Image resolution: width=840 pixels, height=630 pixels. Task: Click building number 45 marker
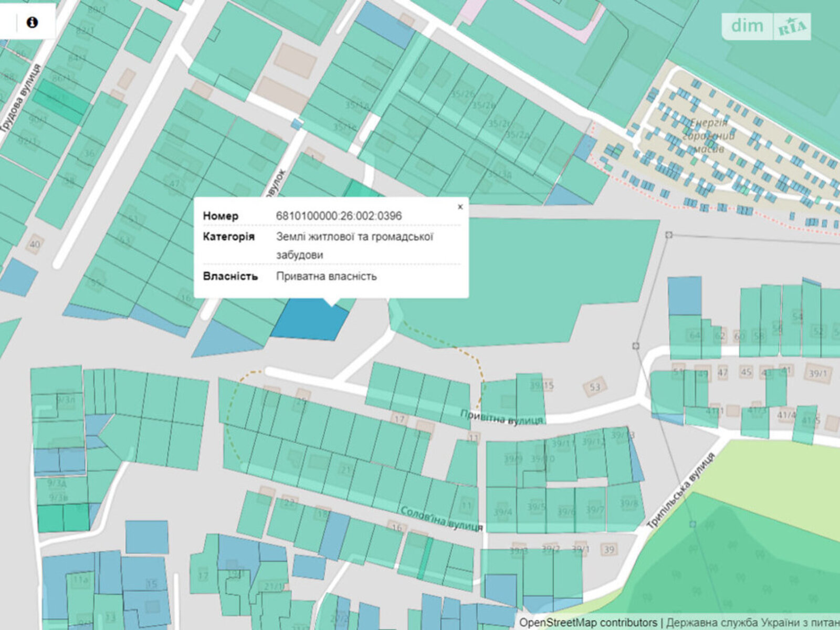(x=745, y=372)
